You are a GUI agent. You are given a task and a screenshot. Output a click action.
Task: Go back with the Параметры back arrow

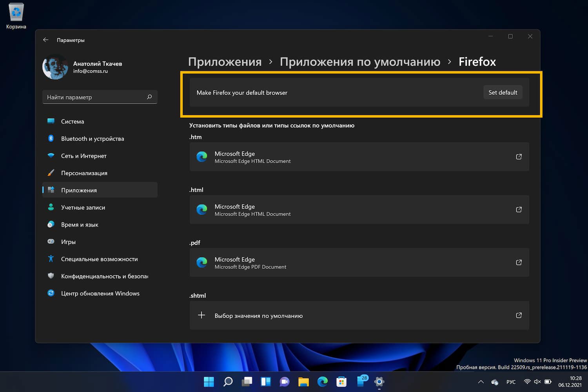pyautogui.click(x=46, y=40)
